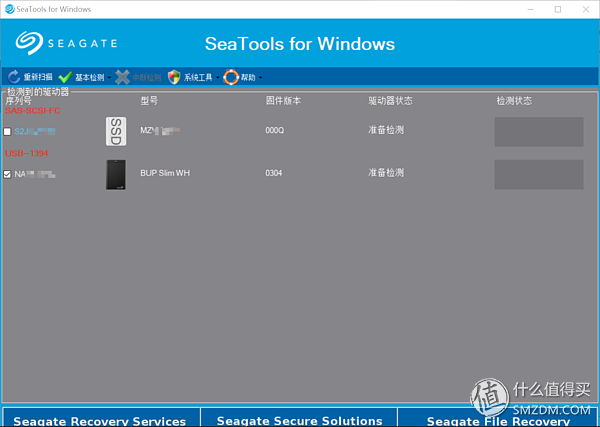Click the Seagate File Recovery button
Image resolution: width=600 pixels, height=427 pixels.
[498, 417]
